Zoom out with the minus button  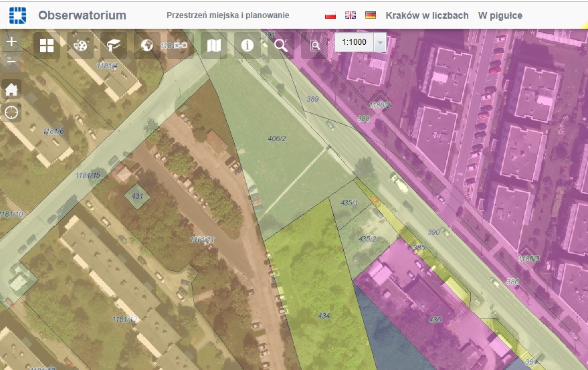pyautogui.click(x=11, y=62)
